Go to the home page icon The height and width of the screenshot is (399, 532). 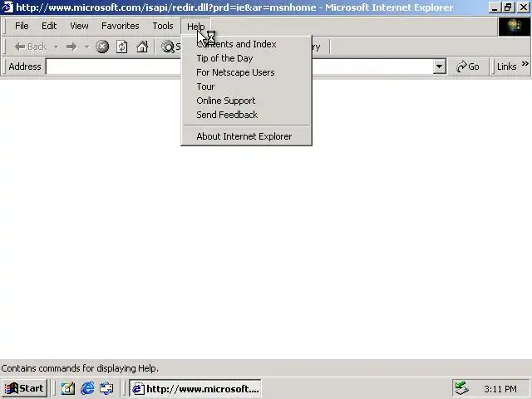pos(142,47)
